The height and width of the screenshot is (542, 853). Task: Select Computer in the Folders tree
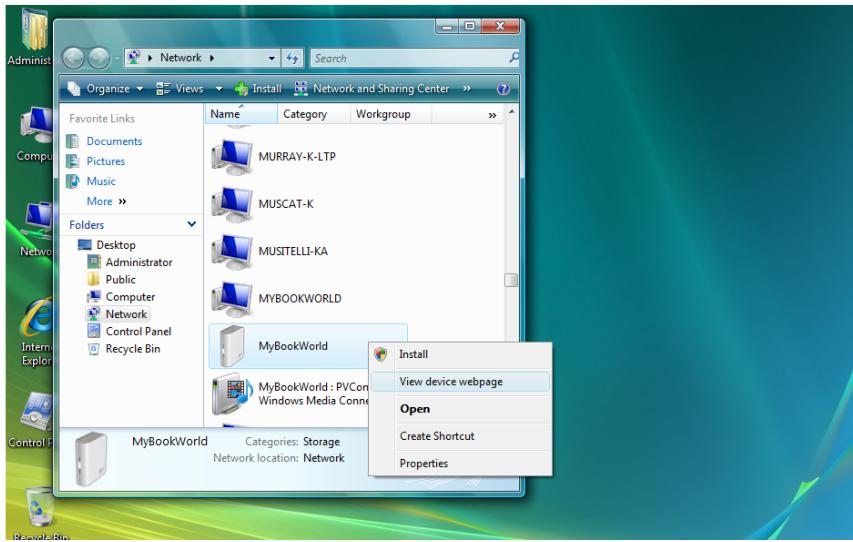click(130, 297)
